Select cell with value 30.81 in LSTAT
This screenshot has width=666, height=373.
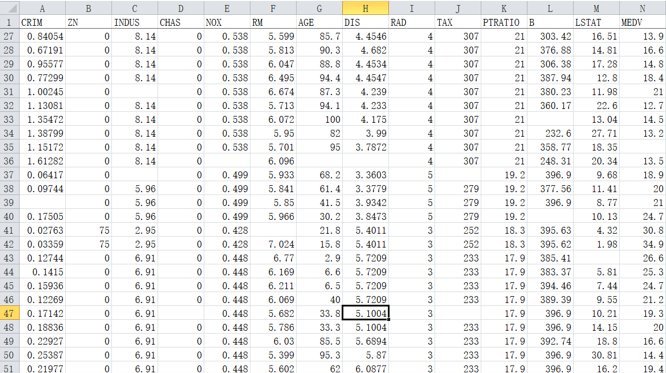(x=596, y=355)
